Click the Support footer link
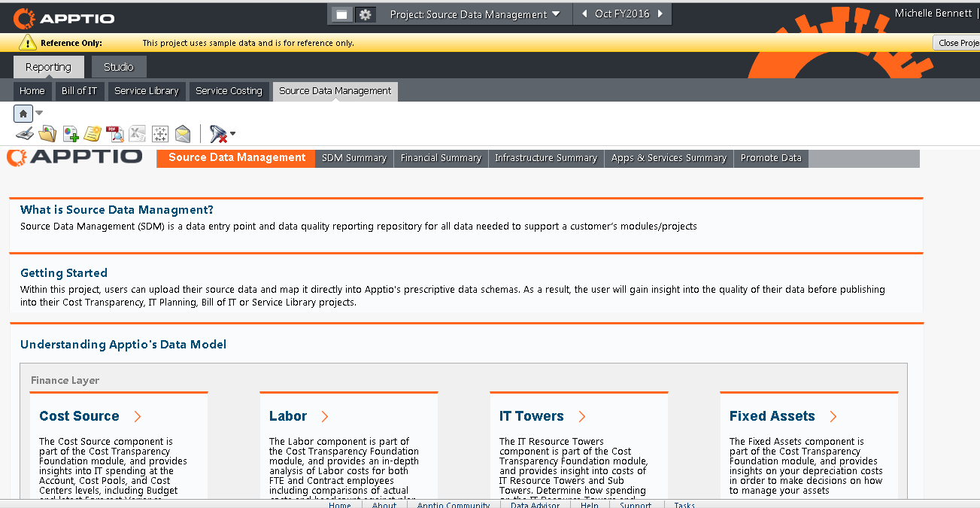The width and height of the screenshot is (980, 508). 636,505
